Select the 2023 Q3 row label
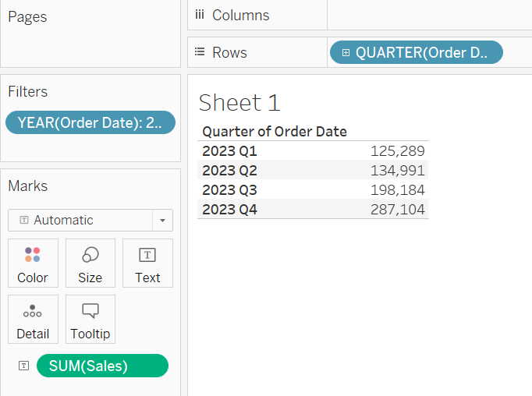The height and width of the screenshot is (396, 532). click(x=229, y=190)
